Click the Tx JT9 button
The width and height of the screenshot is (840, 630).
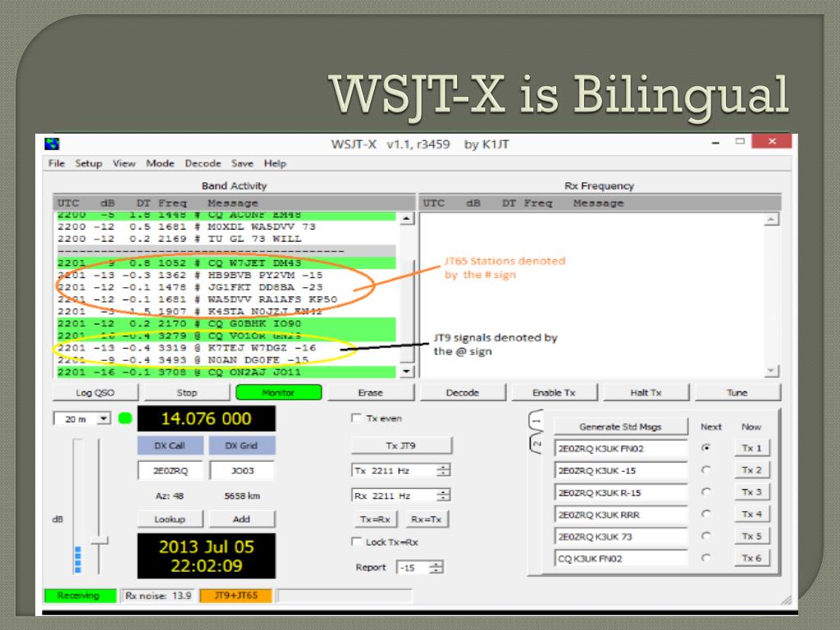401,445
